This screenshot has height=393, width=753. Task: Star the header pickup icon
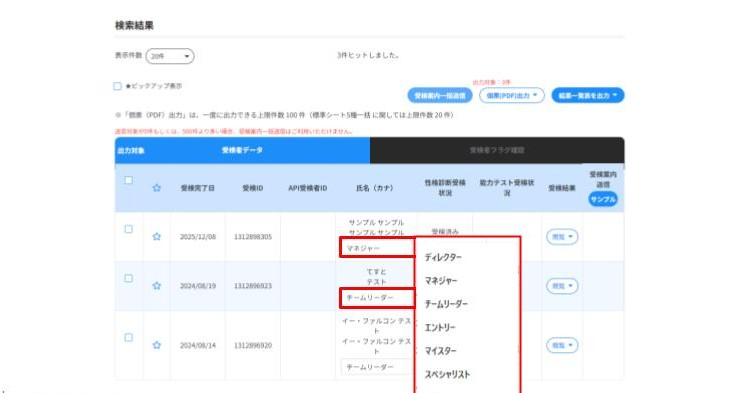pos(157,188)
